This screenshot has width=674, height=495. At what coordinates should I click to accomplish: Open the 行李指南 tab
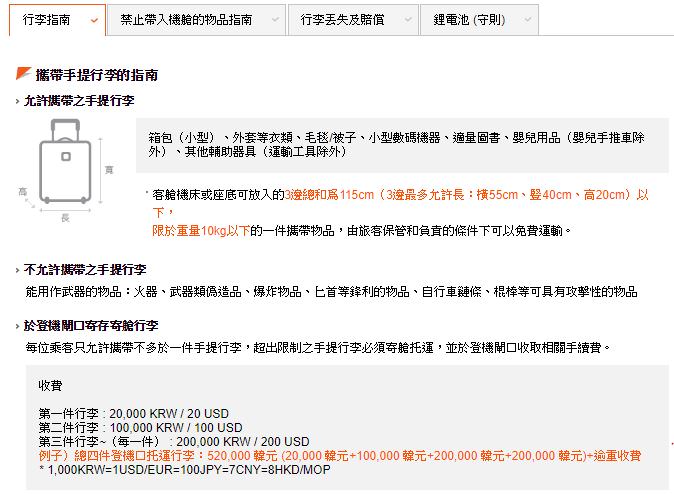tap(57, 20)
